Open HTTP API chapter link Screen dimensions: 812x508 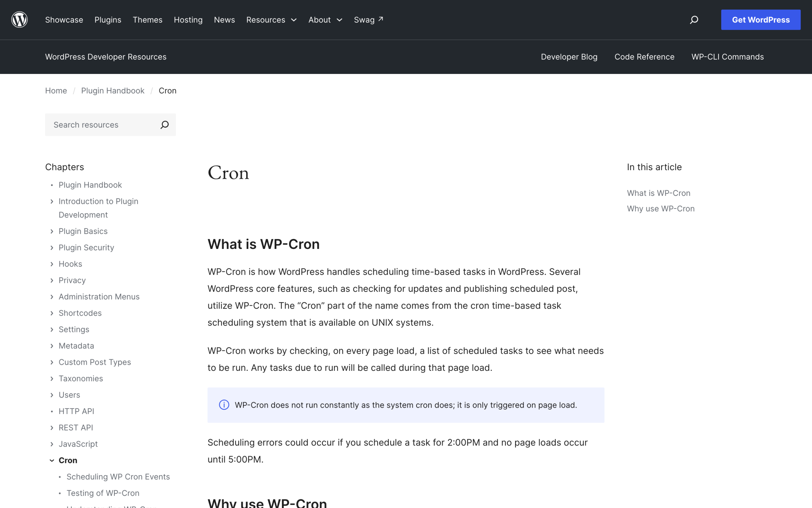(x=76, y=411)
